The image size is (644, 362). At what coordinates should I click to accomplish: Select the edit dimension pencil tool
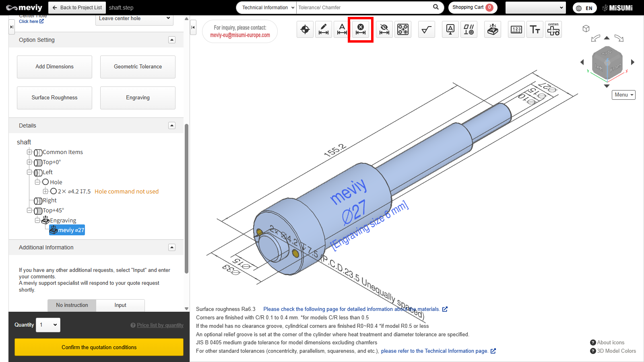(324, 29)
